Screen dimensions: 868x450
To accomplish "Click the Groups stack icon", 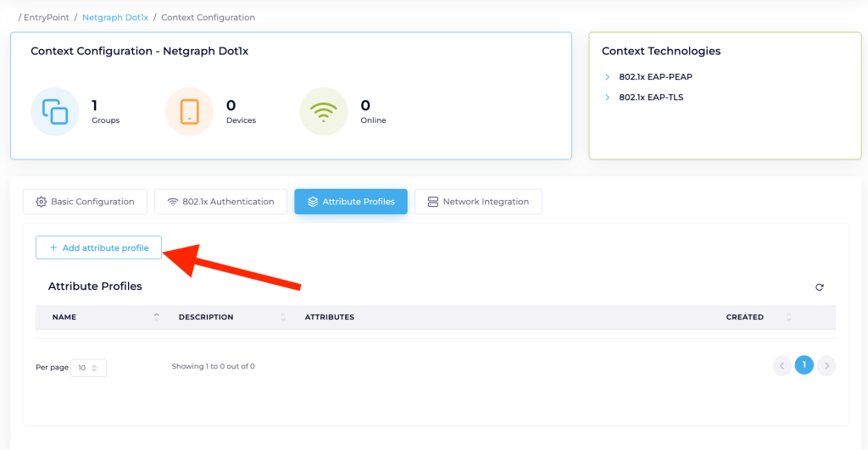I will [55, 112].
